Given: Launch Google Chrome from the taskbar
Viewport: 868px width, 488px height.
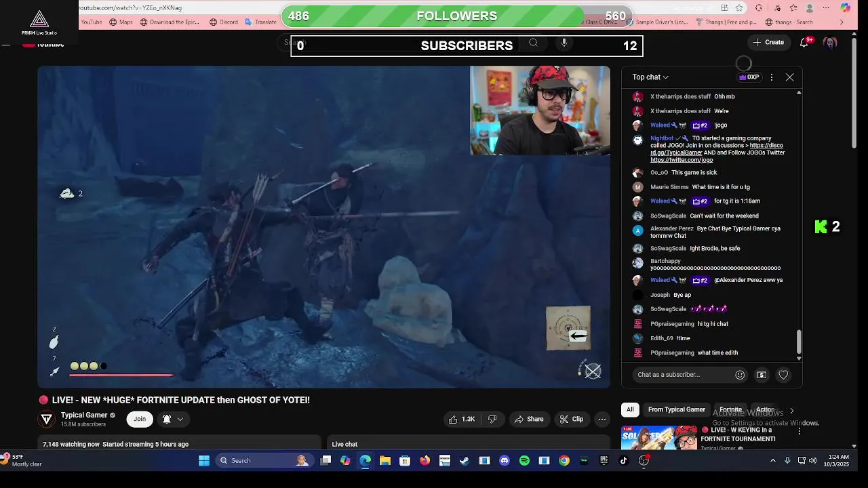Looking at the screenshot, I should click(564, 460).
